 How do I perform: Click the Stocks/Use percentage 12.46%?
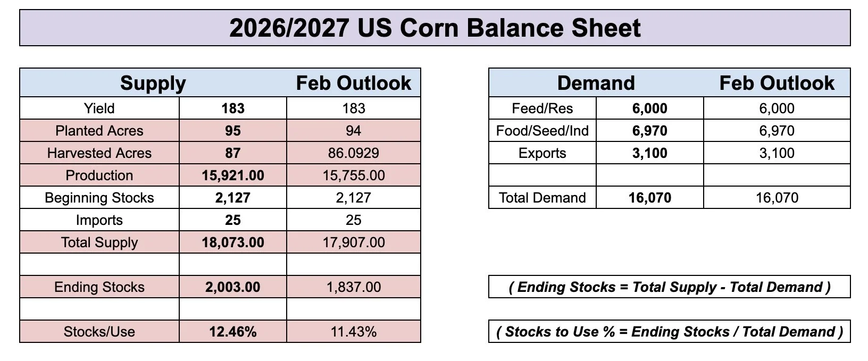(x=233, y=332)
